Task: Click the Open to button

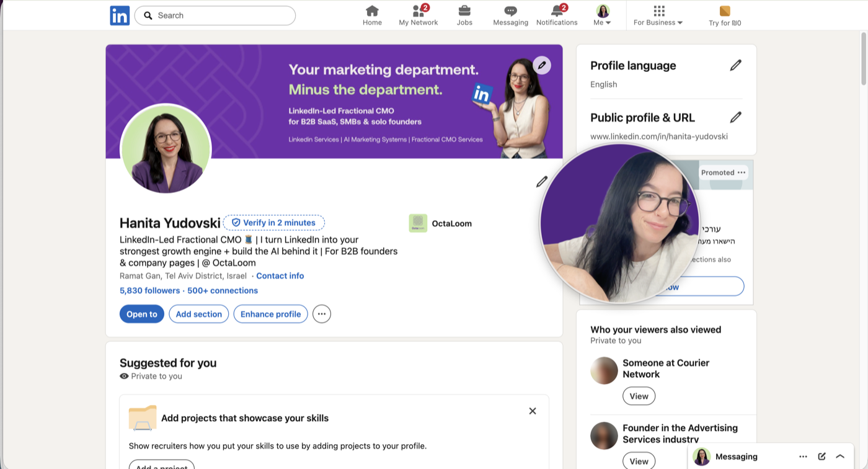Action: pos(142,314)
